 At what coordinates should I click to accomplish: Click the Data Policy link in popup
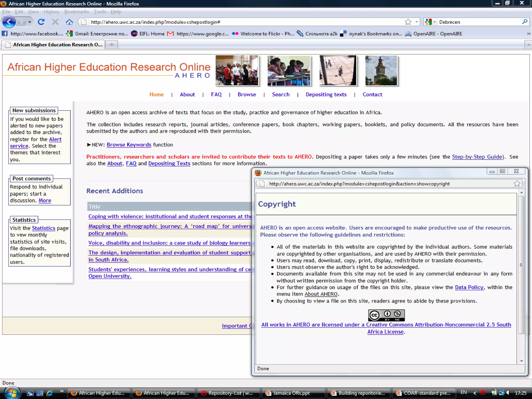469,287
